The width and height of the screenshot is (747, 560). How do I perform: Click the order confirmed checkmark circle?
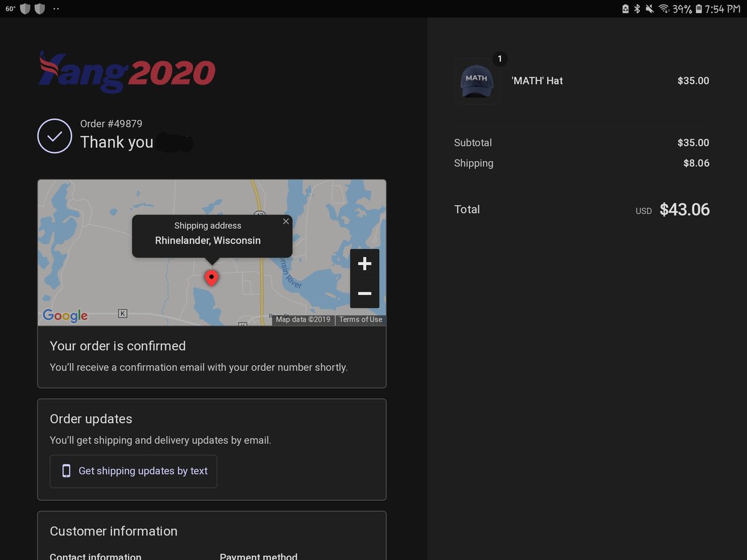(55, 136)
